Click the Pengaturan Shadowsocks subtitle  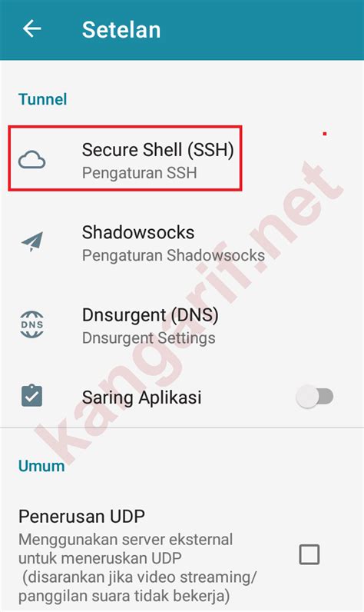click(x=174, y=256)
